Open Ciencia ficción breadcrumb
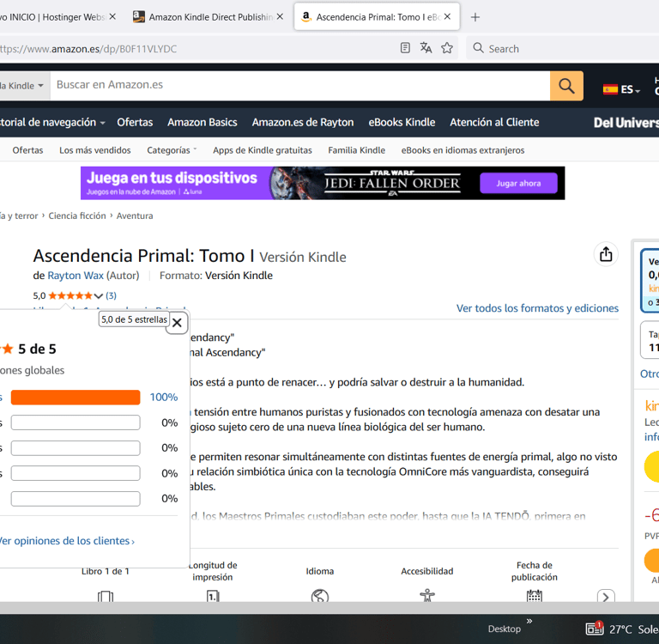This screenshot has width=659, height=644. click(x=77, y=216)
